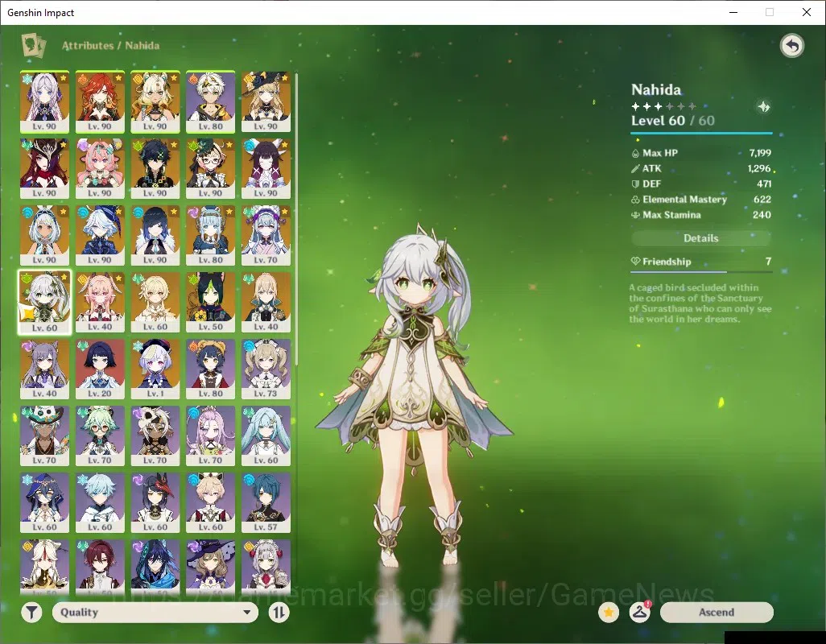This screenshot has width=826, height=644.
Task: Click the Ascend button
Action: pos(717,613)
